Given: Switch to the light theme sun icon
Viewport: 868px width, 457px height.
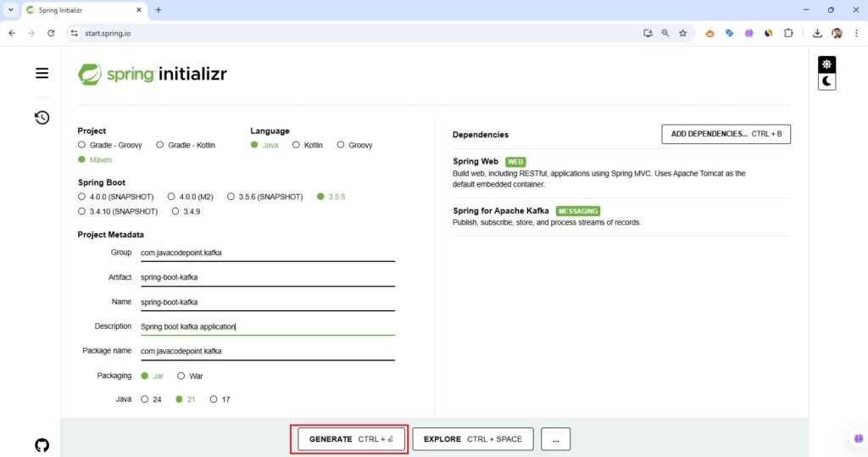Looking at the screenshot, I should (826, 64).
